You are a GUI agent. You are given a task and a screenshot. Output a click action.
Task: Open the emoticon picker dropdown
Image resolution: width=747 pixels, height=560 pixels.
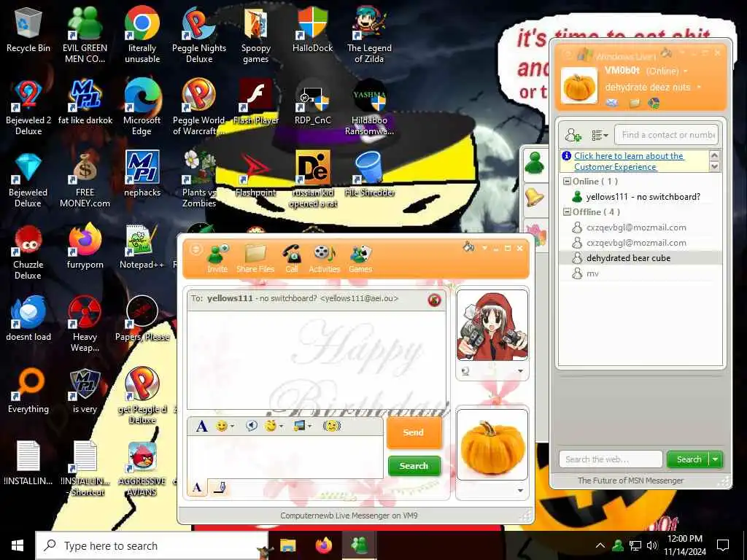[x=233, y=426]
